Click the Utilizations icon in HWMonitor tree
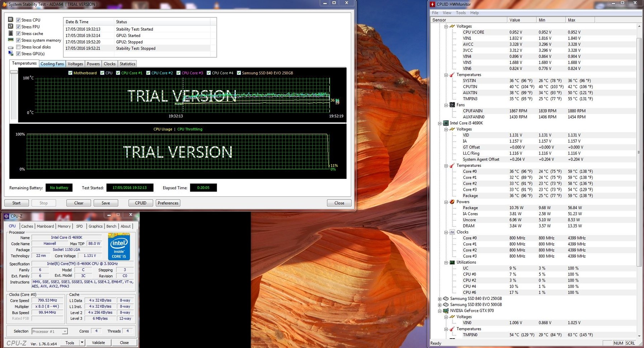The width and height of the screenshot is (644, 348). coord(452,262)
